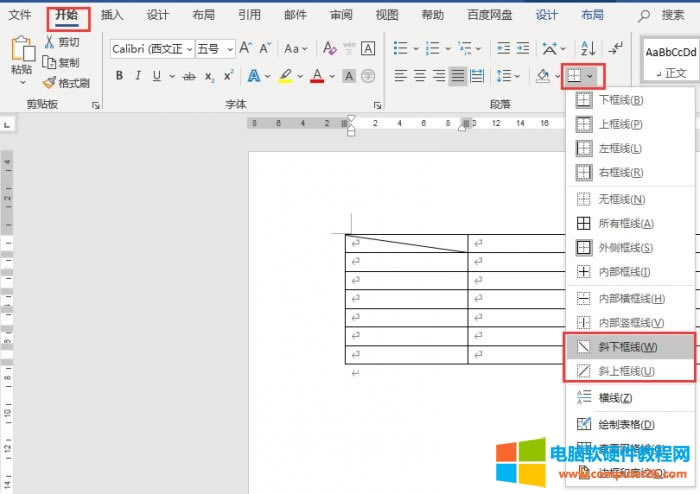The height and width of the screenshot is (494, 700).
Task: Apply center text alignment
Action: 420,76
